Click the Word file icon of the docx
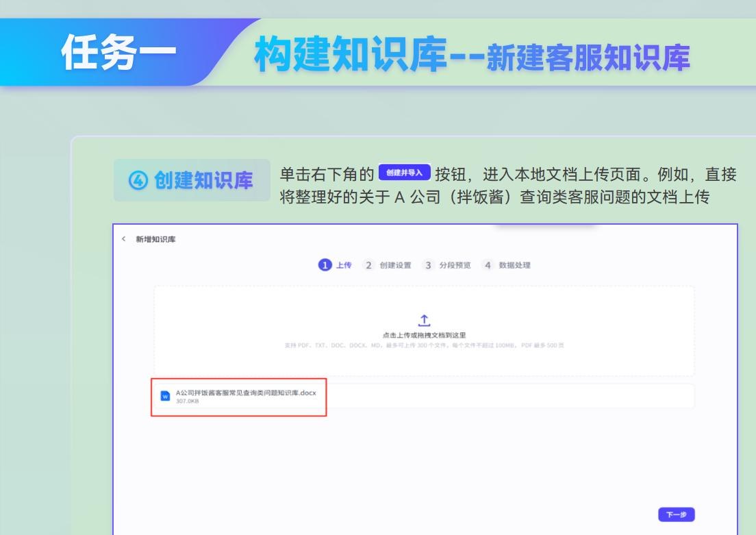Viewport: 756px width, 535px height. [x=165, y=396]
